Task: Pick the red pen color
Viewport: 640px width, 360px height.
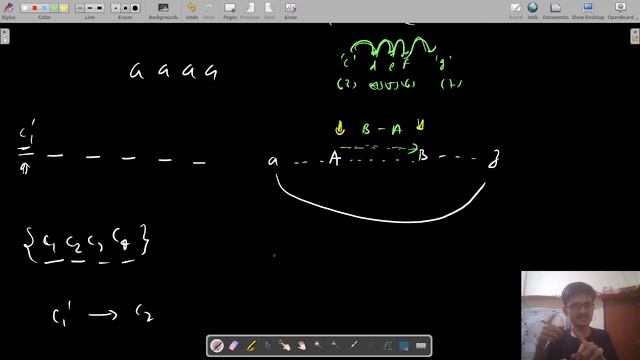Action: pyautogui.click(x=35, y=8)
